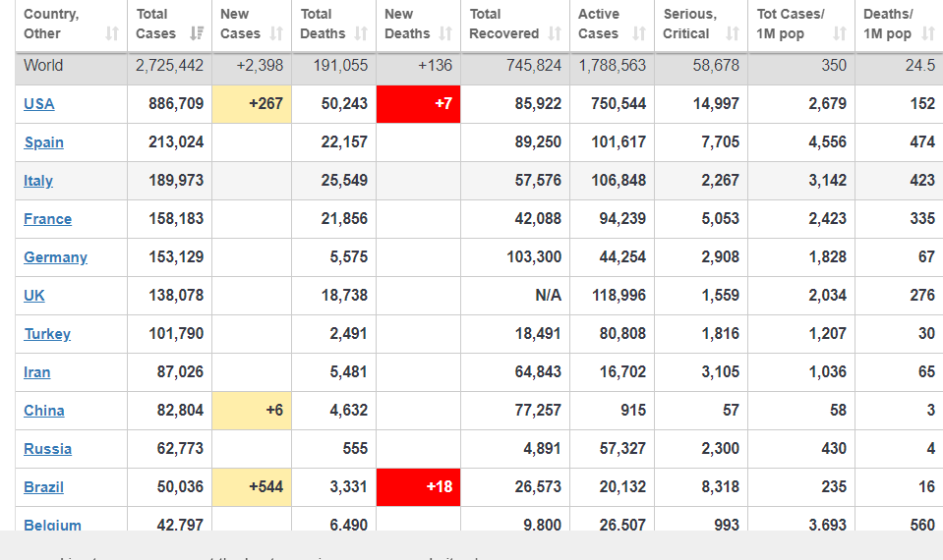The height and width of the screenshot is (560, 943).
Task: Open the Russia country link
Action: (47, 449)
